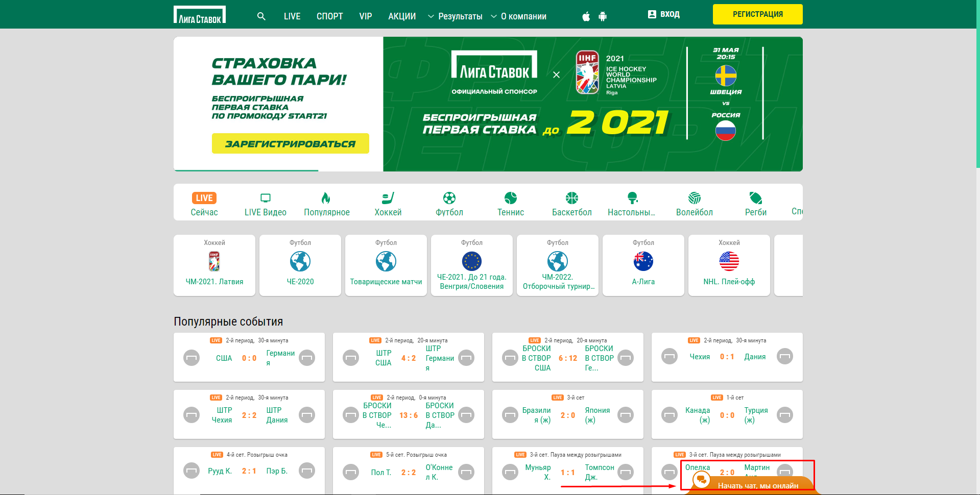Open АКЦИИ in the top navigation
The image size is (980, 495).
(402, 16)
